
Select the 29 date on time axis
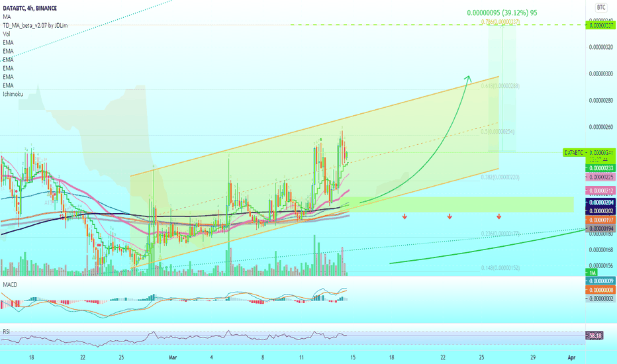(x=533, y=357)
